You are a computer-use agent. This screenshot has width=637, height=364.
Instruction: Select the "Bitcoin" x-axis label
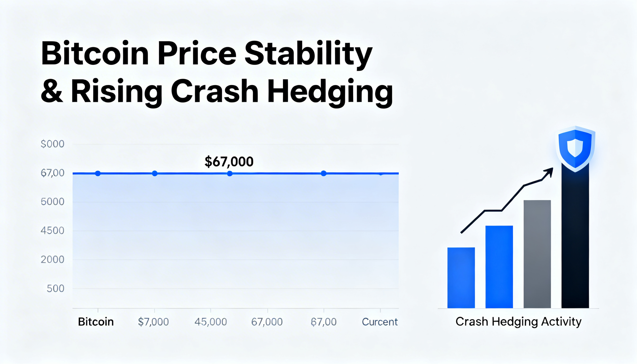click(96, 322)
